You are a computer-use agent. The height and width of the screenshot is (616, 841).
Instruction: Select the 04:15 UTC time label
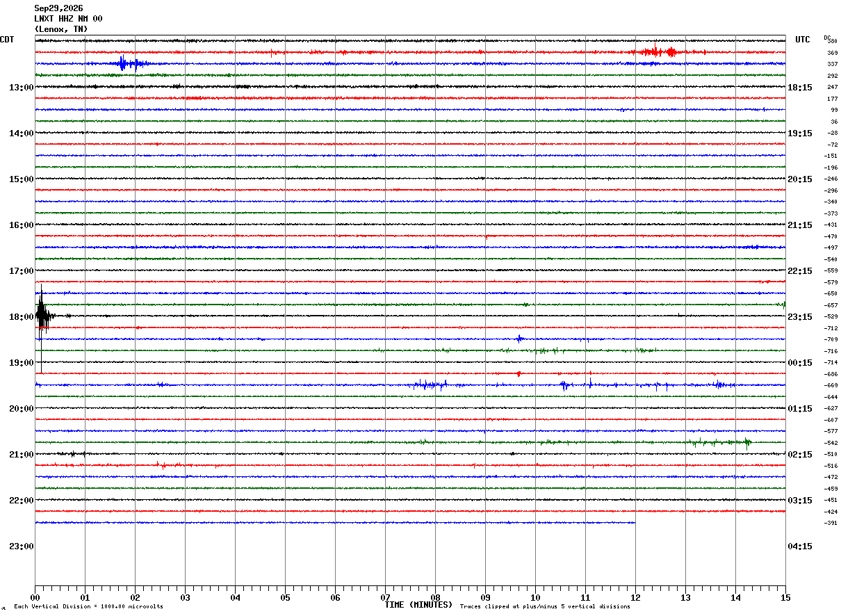point(800,546)
